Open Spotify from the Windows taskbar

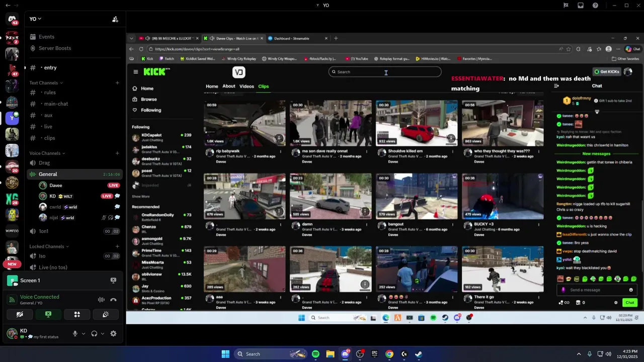click(x=315, y=354)
